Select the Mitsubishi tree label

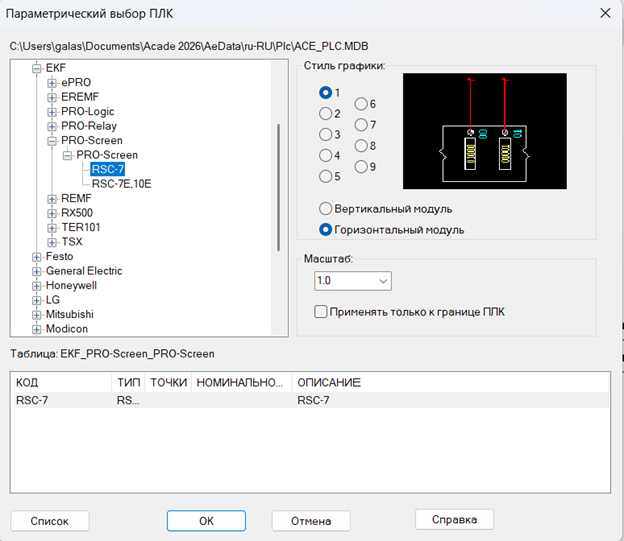click(x=70, y=314)
